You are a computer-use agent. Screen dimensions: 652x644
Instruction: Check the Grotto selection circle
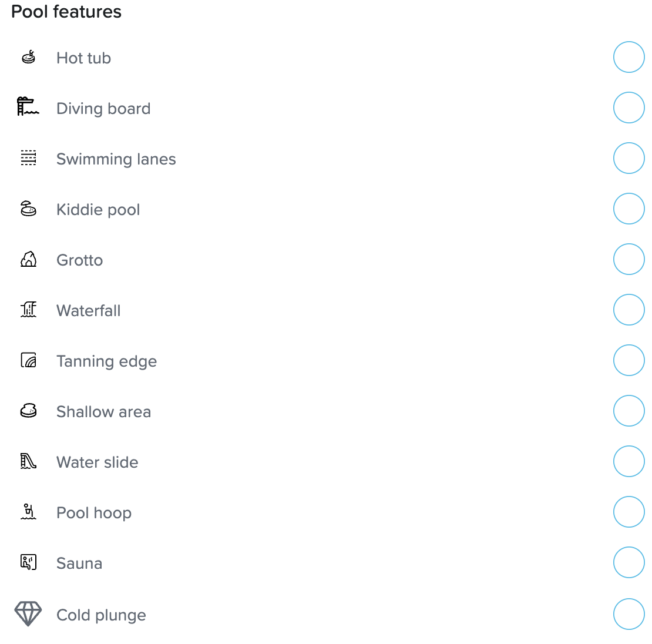coord(629,259)
